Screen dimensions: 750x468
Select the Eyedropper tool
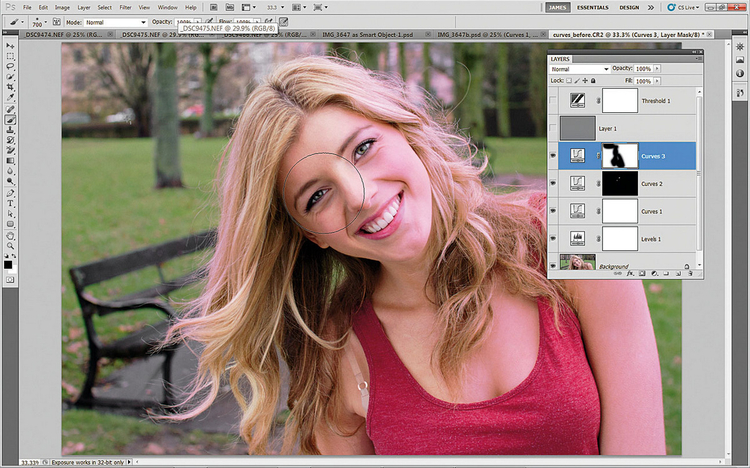10,97
